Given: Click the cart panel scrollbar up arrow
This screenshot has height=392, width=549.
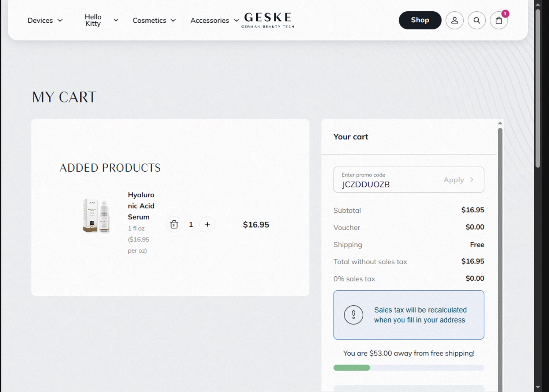Looking at the screenshot, I should coord(500,123).
